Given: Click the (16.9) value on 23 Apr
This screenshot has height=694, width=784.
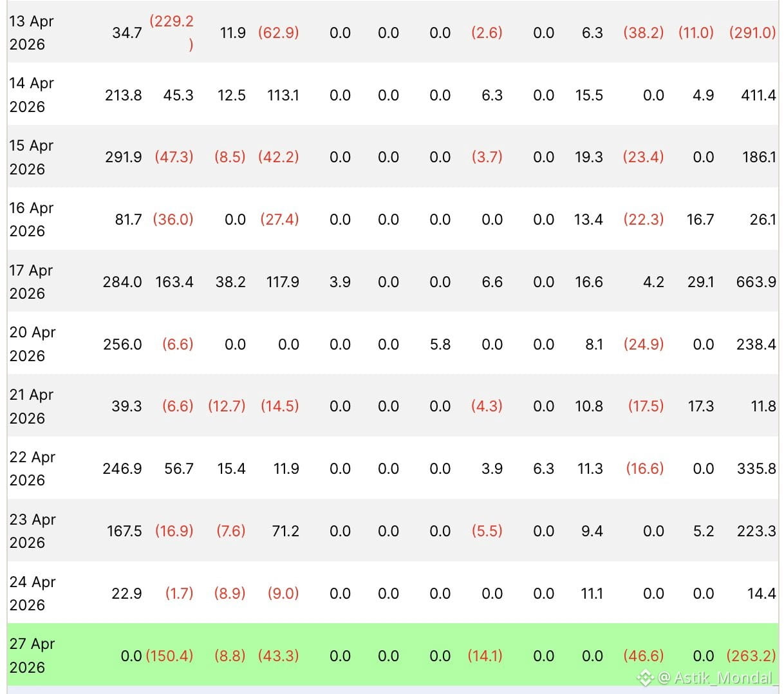Looking at the screenshot, I should (x=174, y=531).
